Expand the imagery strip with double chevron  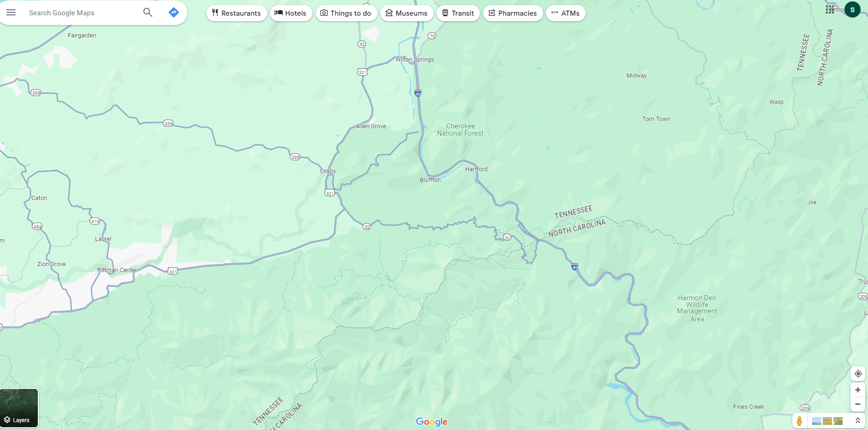pos(857,421)
